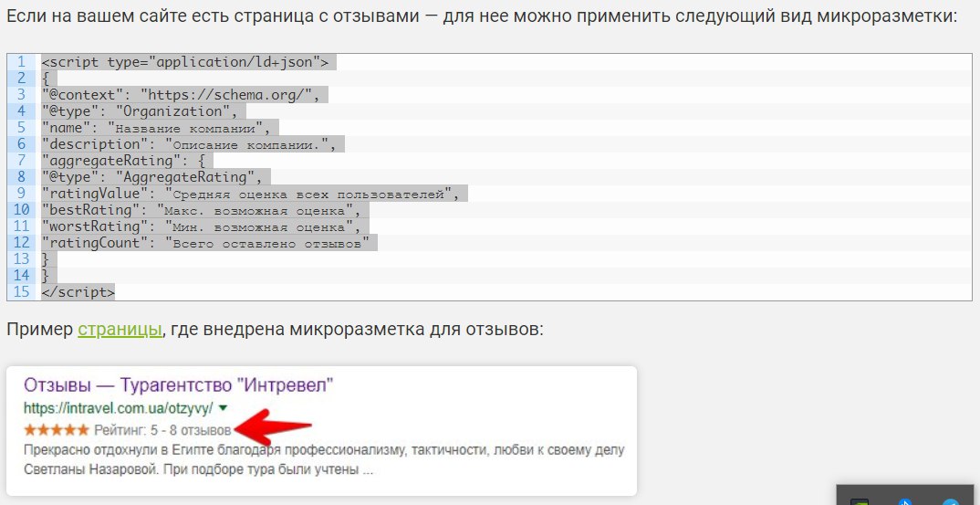The width and height of the screenshot is (980, 505).
Task: Click the intravel.com.ua/otzyvy/ URL in the snippet
Action: pyautogui.click(x=118, y=408)
